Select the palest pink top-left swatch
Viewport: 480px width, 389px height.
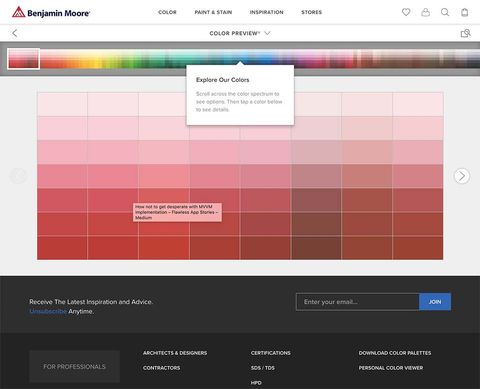[62, 104]
